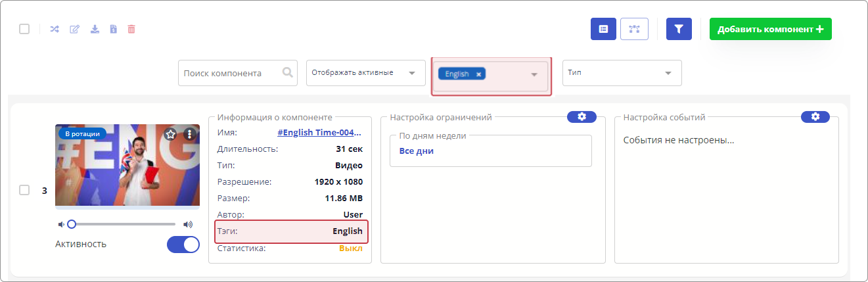The image size is (868, 282).
Task: Open gear settings for Настройка событий
Action: point(815,117)
